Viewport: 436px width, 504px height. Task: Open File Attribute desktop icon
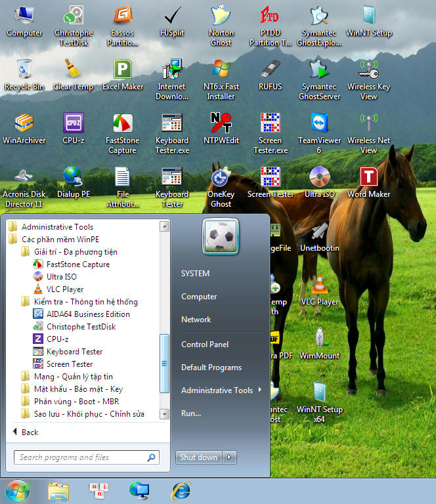click(123, 187)
